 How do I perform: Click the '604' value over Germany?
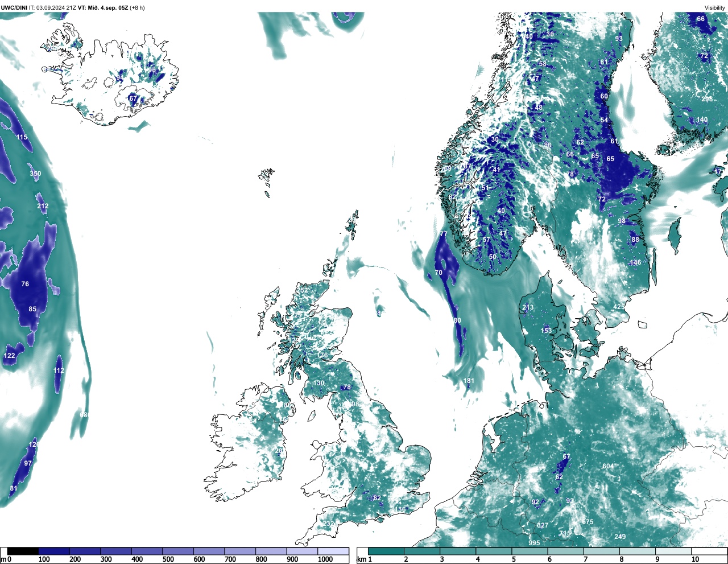(608, 467)
